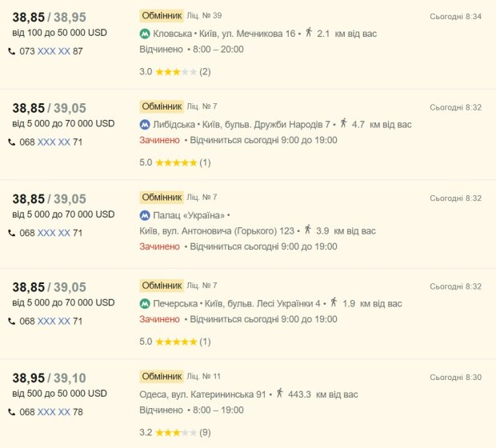Reveal phone number in the Либідська listing

click(x=54, y=142)
